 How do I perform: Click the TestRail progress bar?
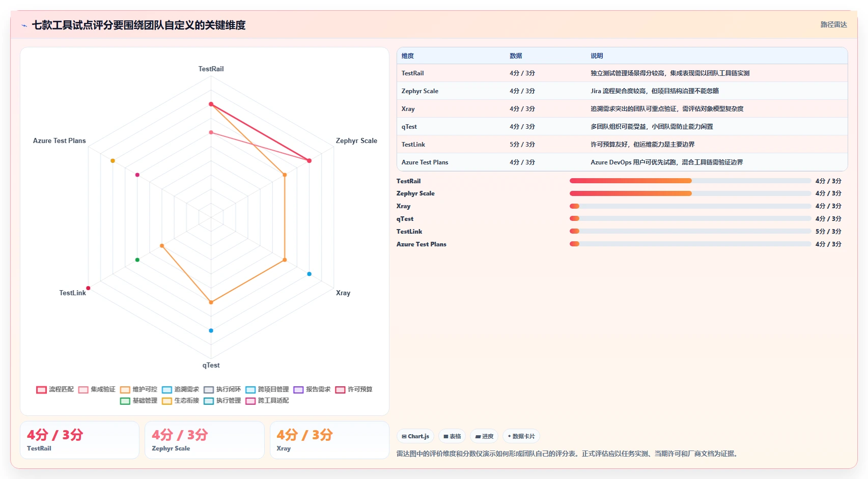point(690,181)
